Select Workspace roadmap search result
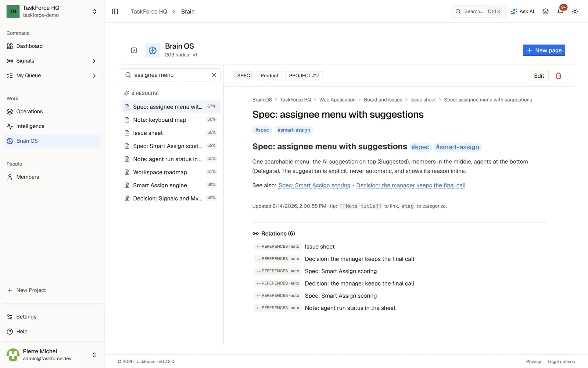Image resolution: width=588 pixels, height=368 pixels. [171, 172]
